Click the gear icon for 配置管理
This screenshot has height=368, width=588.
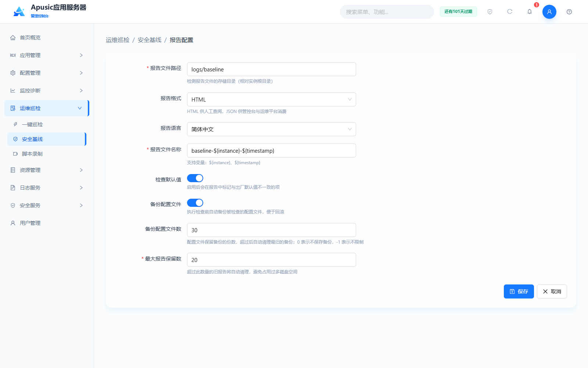tap(13, 73)
